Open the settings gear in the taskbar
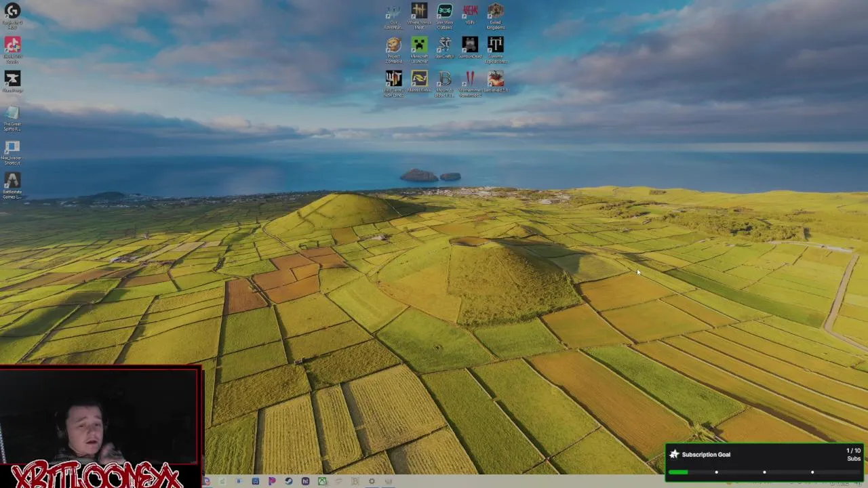Viewport: 868px width, 488px height. coord(372,481)
